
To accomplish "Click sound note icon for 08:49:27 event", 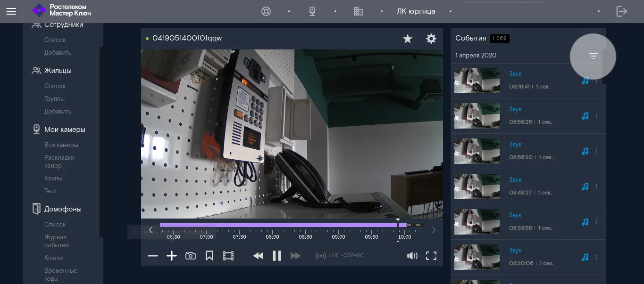I will pos(585,187).
